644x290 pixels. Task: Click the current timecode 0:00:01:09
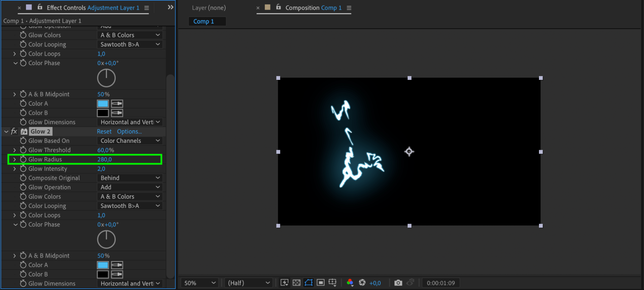coord(441,283)
